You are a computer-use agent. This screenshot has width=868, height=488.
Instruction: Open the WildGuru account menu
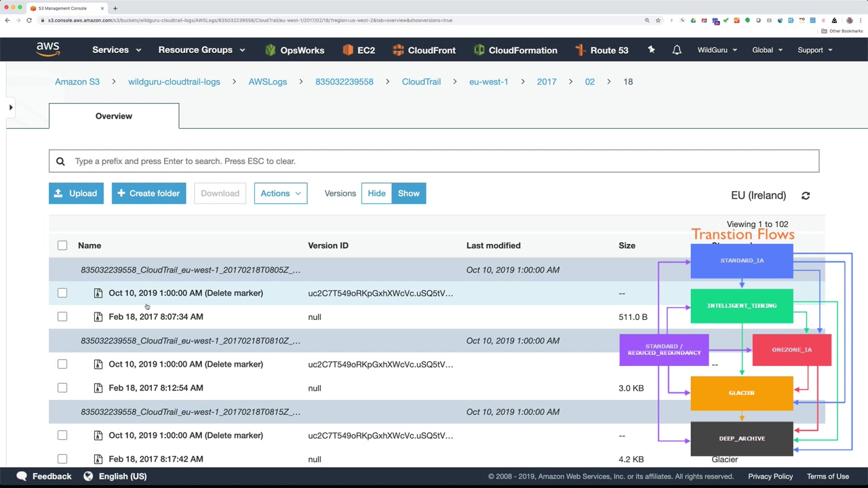tap(717, 50)
